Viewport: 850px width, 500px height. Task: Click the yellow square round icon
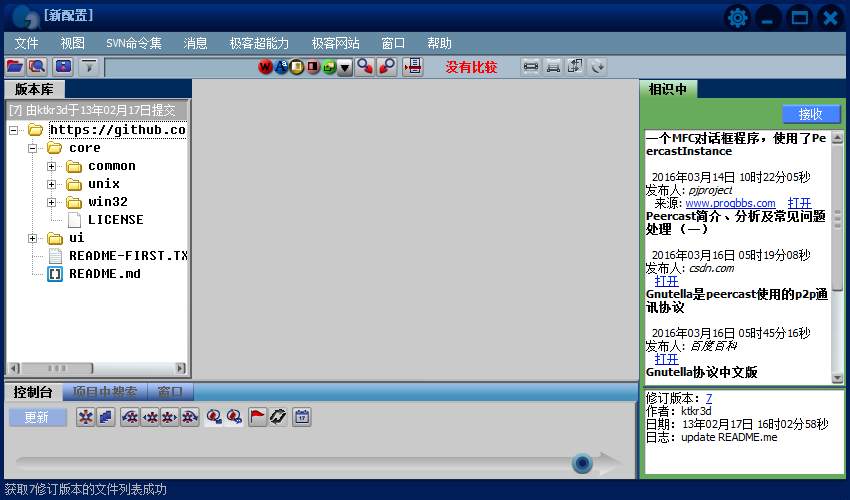297,67
